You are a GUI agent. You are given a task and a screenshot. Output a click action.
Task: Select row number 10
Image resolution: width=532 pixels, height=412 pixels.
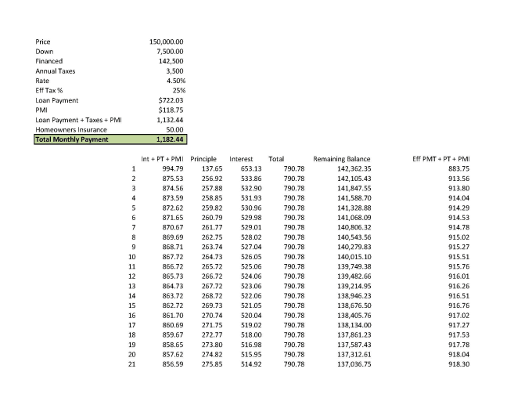(132, 257)
